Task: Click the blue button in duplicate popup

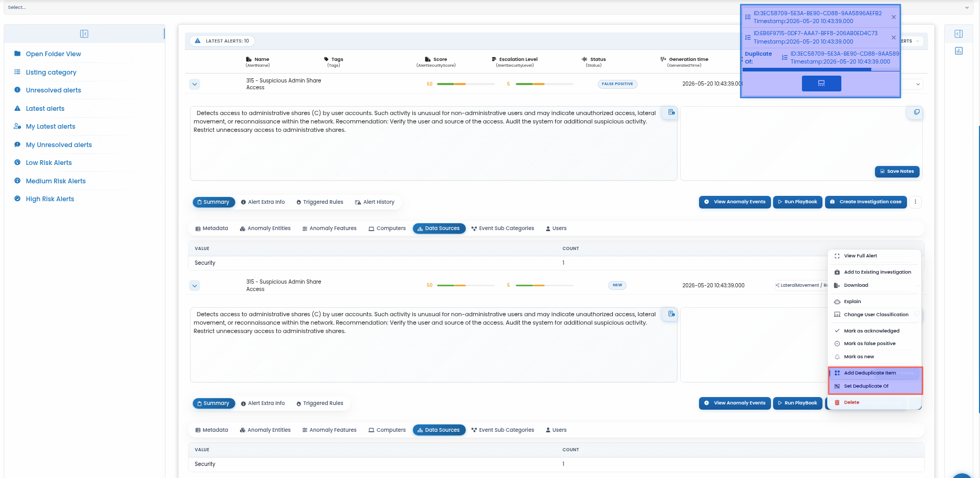Action: tap(821, 84)
